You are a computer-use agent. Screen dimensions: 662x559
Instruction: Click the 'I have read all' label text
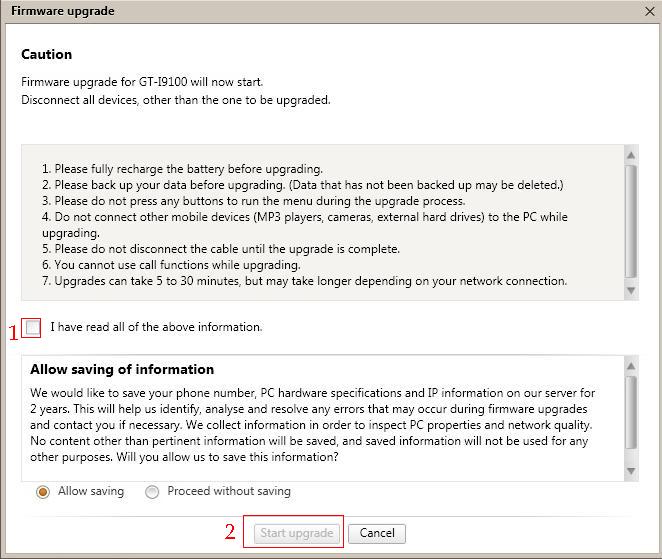point(156,327)
